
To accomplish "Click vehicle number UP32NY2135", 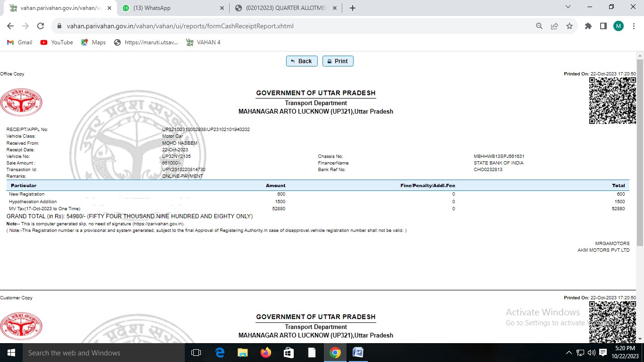I will (x=176, y=156).
